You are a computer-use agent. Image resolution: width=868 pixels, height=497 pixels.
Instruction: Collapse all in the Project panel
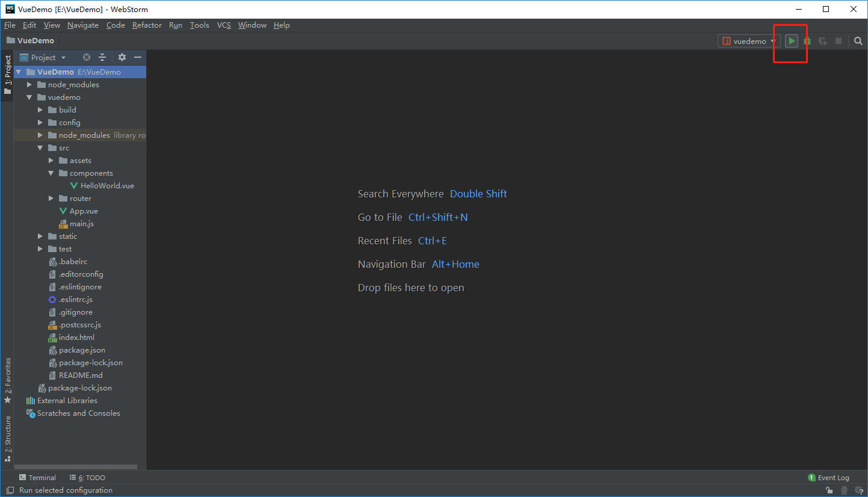point(102,57)
